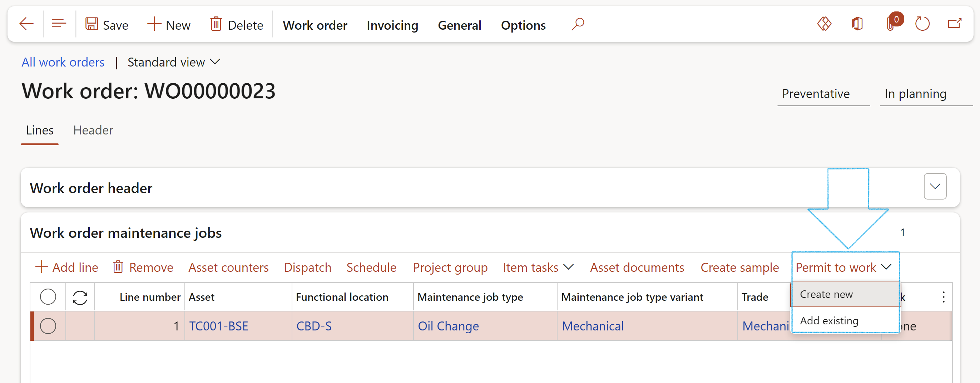Image resolution: width=980 pixels, height=383 pixels.
Task: Go to All work orders link
Action: tap(63, 62)
